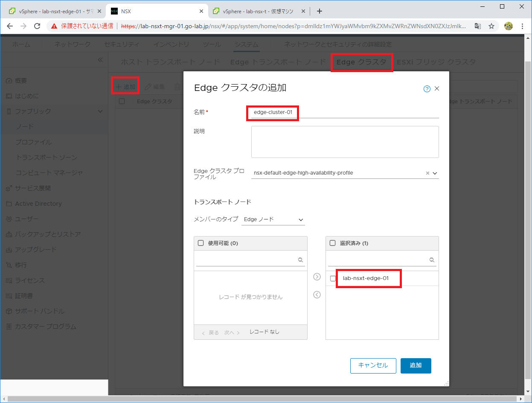Viewport: 532px width, 403px height.
Task: Click the 名前 input field
Action: click(345, 112)
